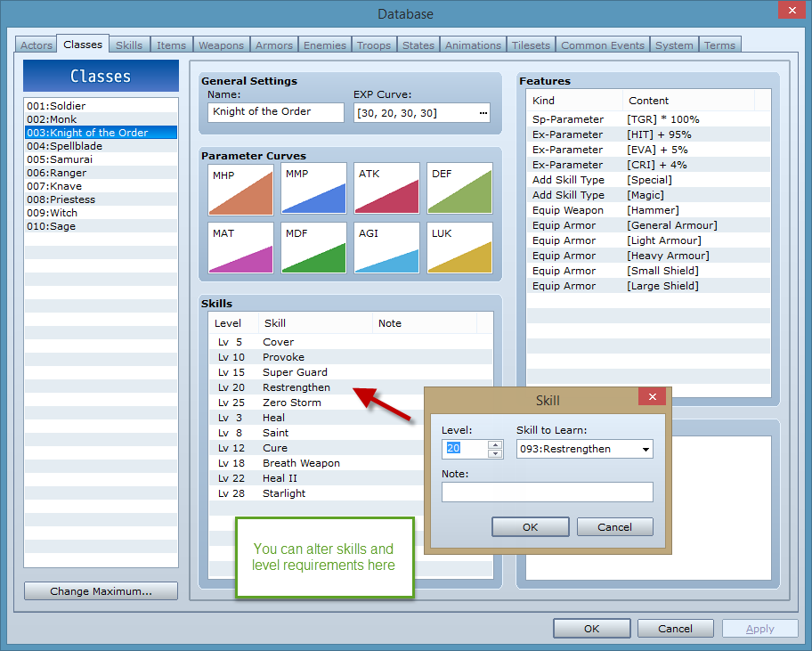Screen dimensions: 812x651
Task: Open the MDF parameter curve
Action: pos(313,248)
